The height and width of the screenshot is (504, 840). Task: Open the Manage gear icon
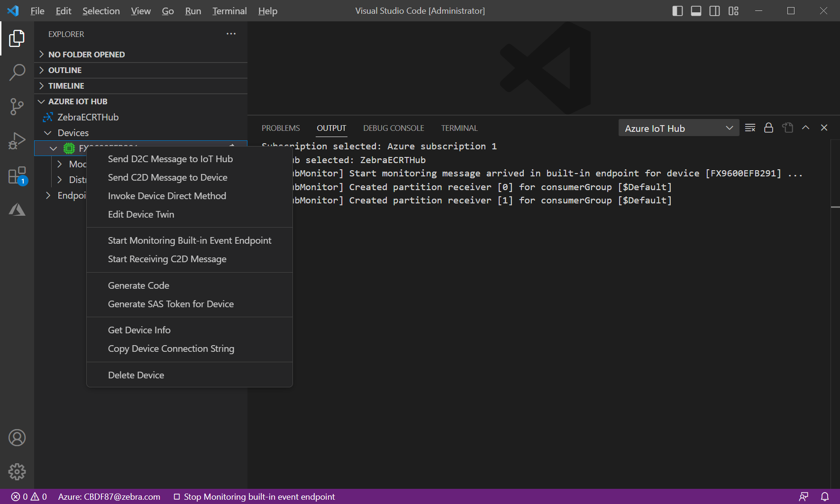(x=17, y=472)
